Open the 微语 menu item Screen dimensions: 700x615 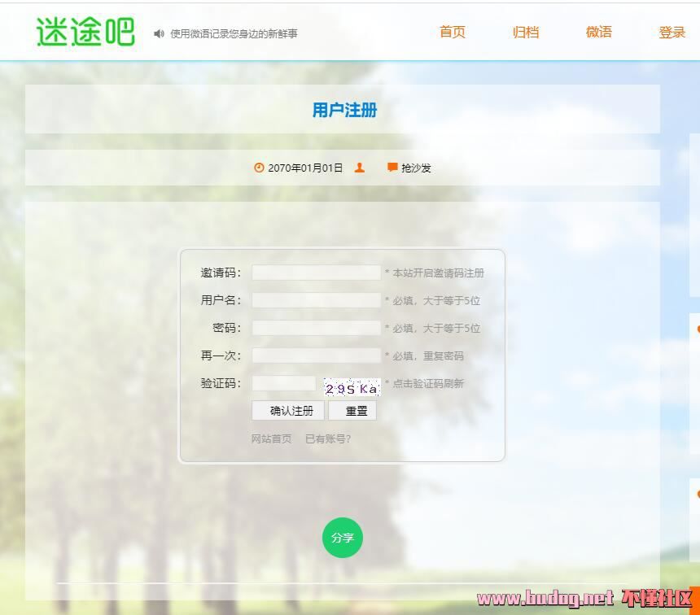tap(599, 32)
